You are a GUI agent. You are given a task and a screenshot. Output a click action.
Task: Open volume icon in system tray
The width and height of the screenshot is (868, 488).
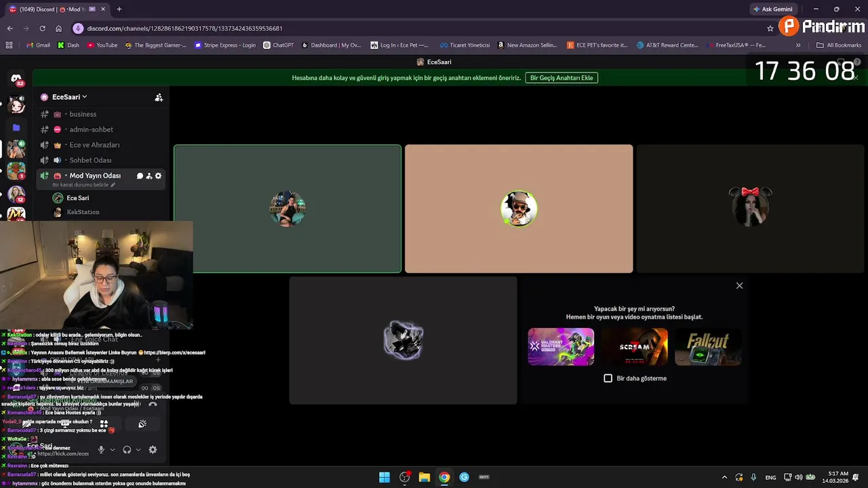[799, 477]
